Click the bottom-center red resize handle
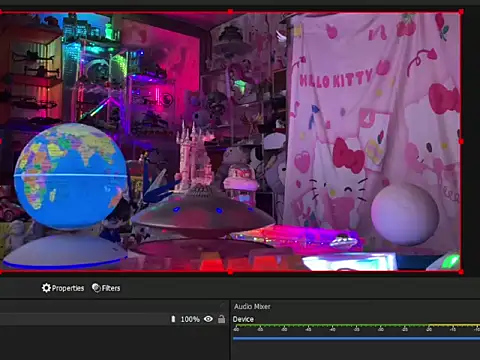The width and height of the screenshot is (480, 360). click(x=230, y=272)
